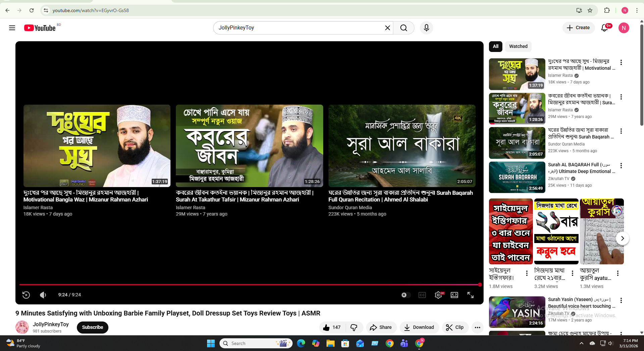Image resolution: width=644 pixels, height=351 pixels.
Task: Launch Microsoft Edge from the taskbar
Action: click(301, 343)
